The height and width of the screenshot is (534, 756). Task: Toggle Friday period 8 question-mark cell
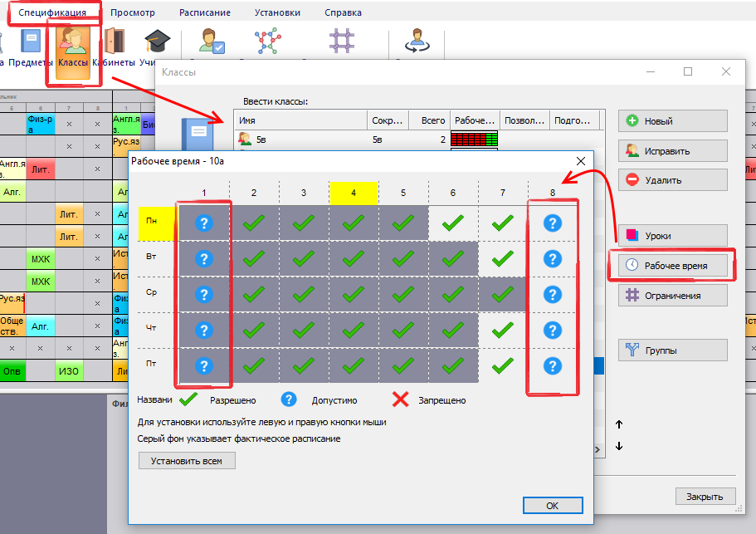552,365
